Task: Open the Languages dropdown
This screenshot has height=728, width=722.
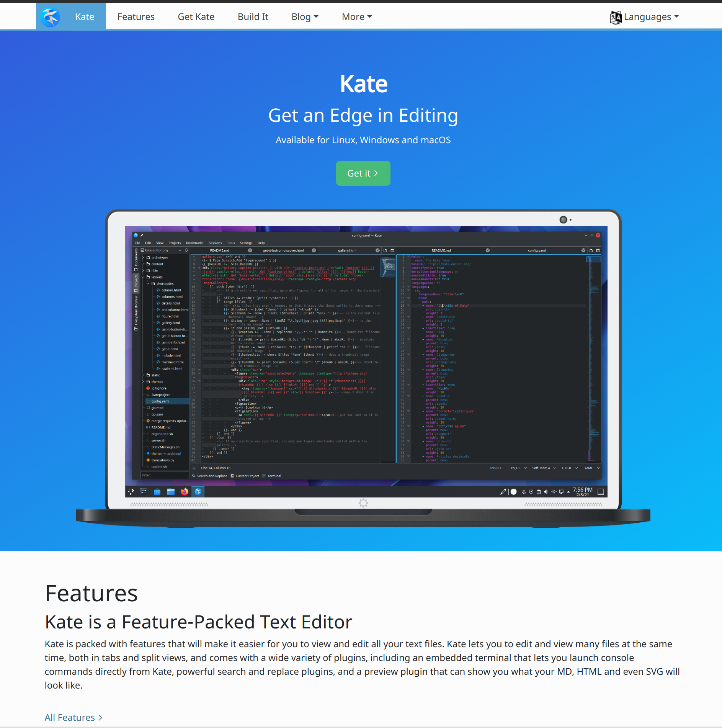Action: coord(651,17)
